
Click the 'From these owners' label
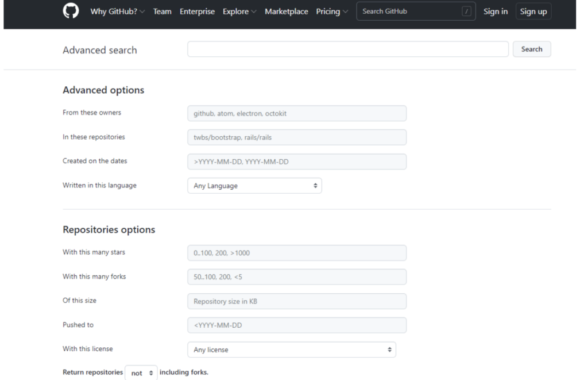click(92, 113)
